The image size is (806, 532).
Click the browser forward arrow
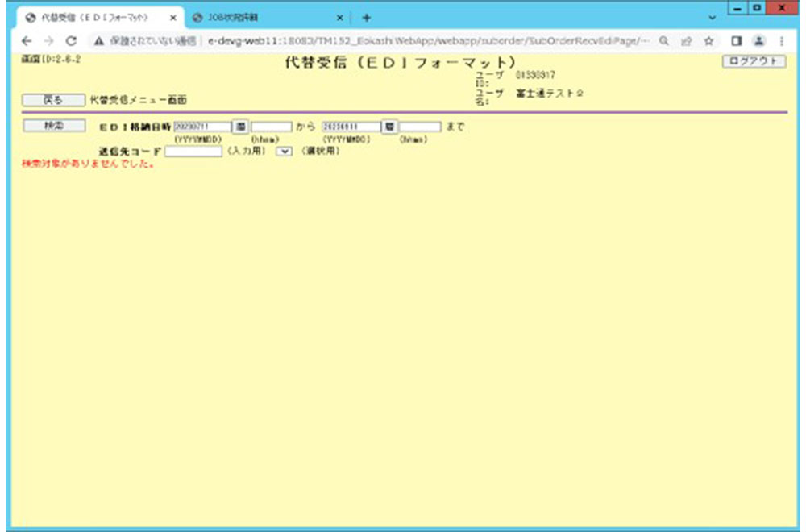(50, 40)
